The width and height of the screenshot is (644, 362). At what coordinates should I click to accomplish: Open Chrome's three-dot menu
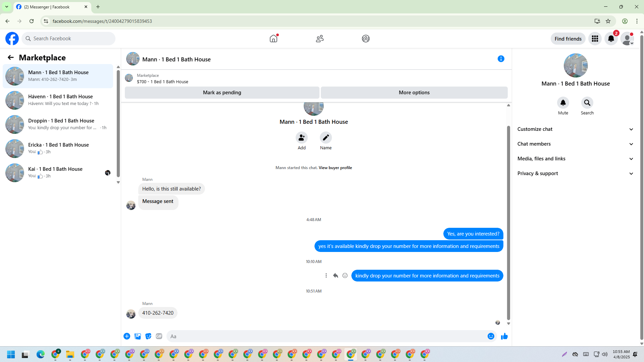[637, 21]
